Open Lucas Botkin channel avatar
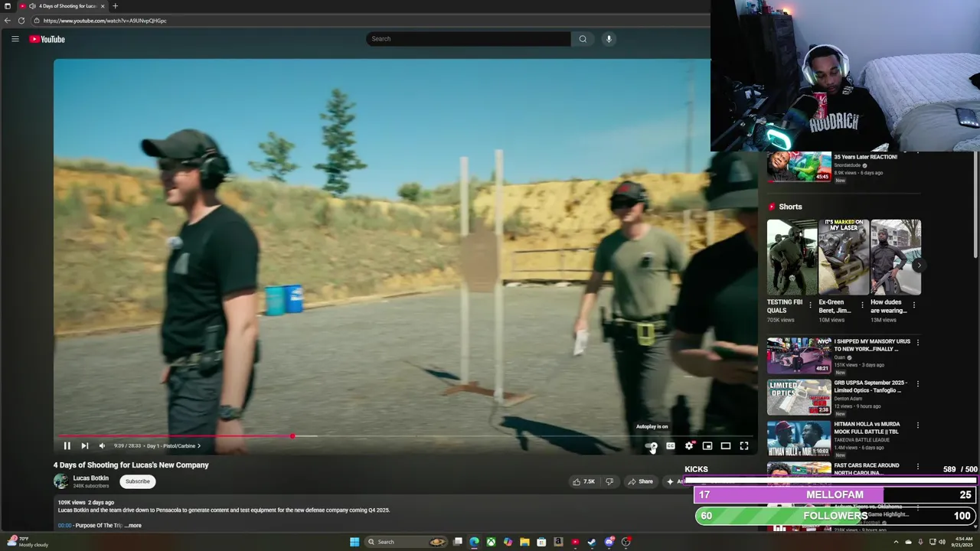Viewport: 980px width, 551px height. (x=60, y=481)
